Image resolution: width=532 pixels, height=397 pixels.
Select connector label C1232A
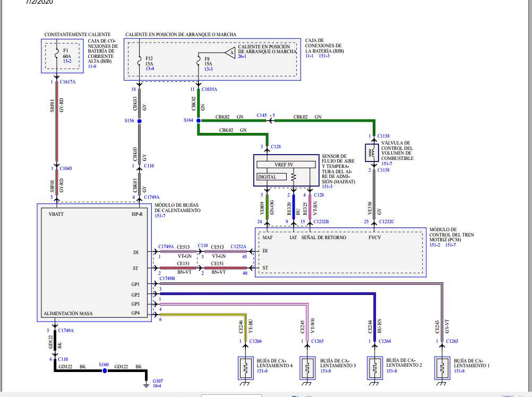click(238, 247)
